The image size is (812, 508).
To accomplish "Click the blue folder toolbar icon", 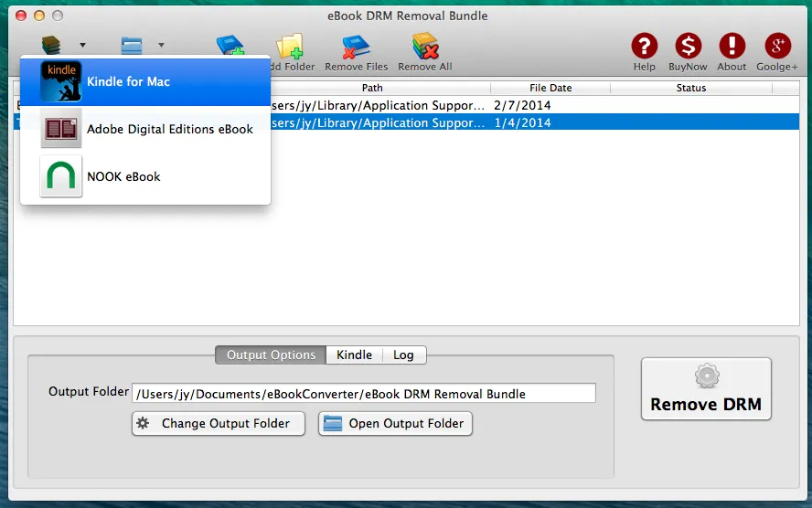I will coord(132,45).
